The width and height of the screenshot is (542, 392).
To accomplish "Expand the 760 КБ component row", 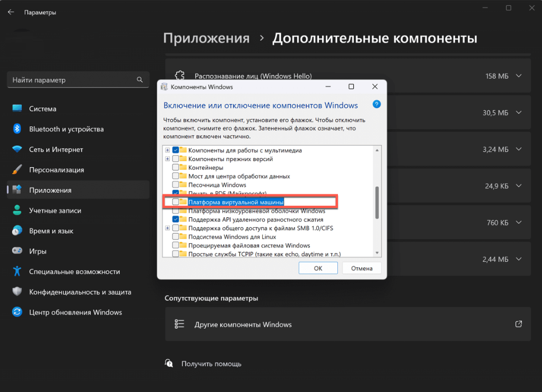I will click(519, 223).
